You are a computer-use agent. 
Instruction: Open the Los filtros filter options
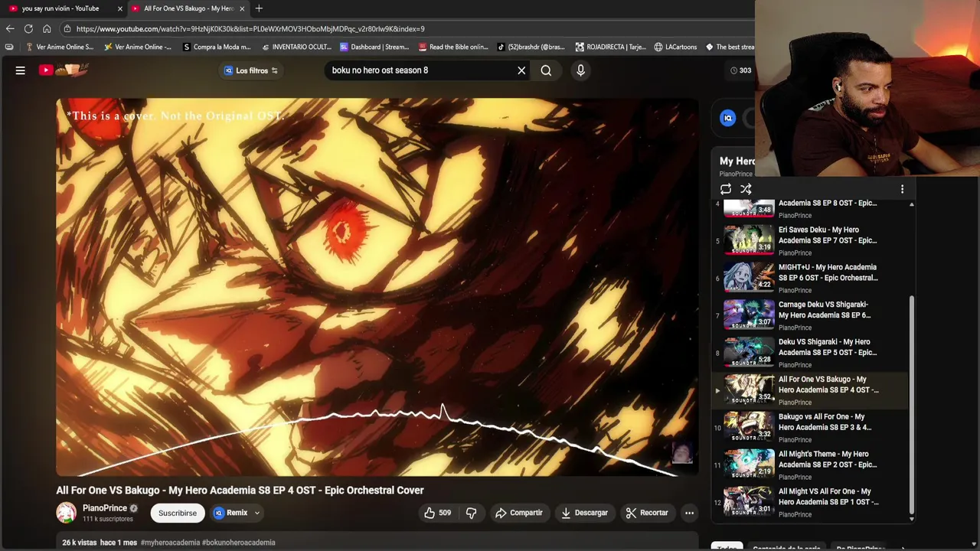pyautogui.click(x=250, y=70)
